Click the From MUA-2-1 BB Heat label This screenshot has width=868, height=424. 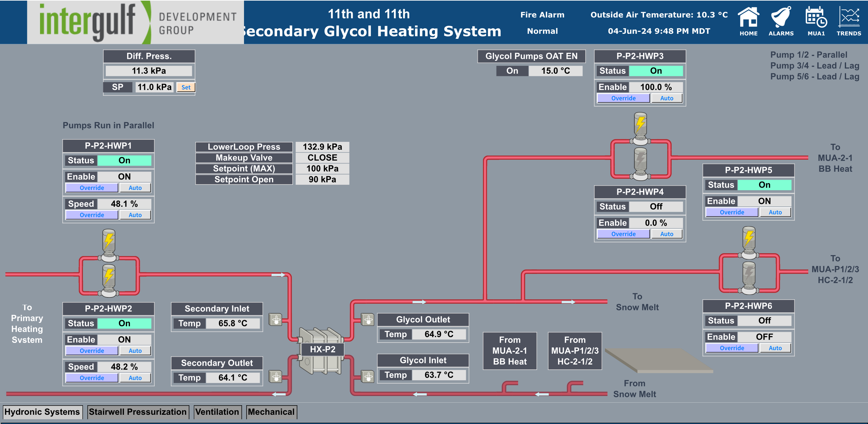(x=510, y=351)
